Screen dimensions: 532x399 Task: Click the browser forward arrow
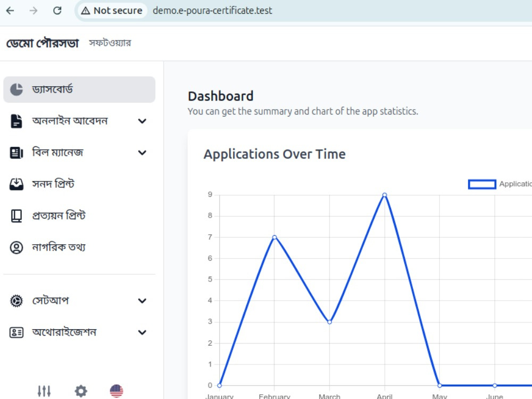[x=33, y=11]
